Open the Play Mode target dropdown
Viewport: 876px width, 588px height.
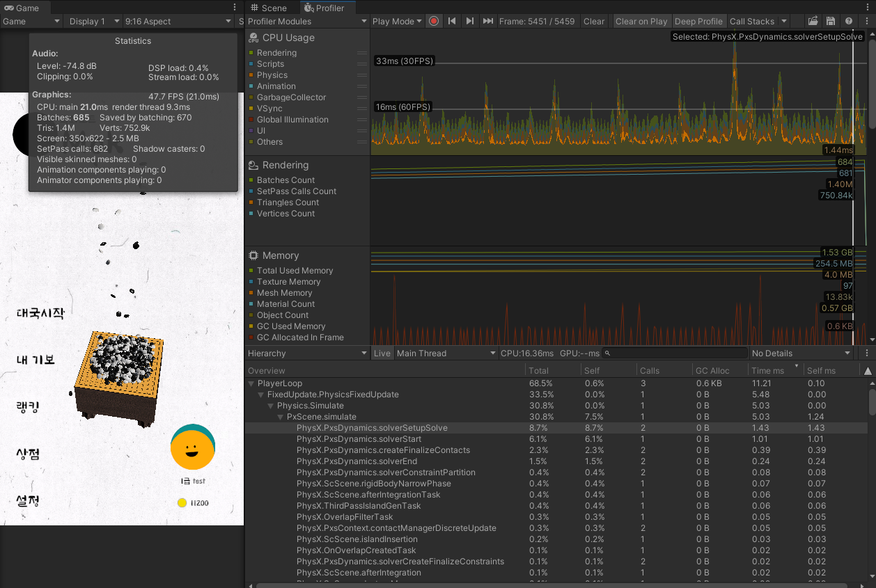(397, 21)
